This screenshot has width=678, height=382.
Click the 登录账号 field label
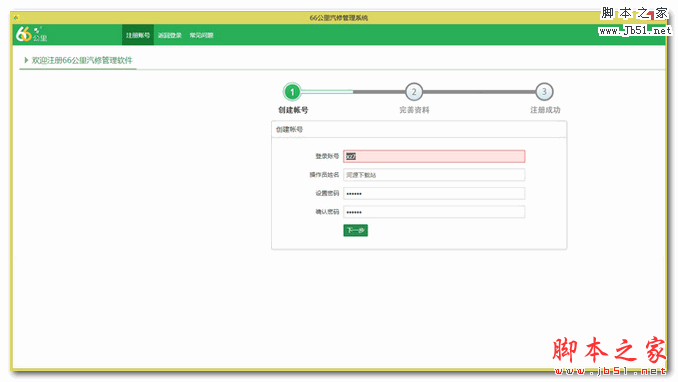pos(327,156)
